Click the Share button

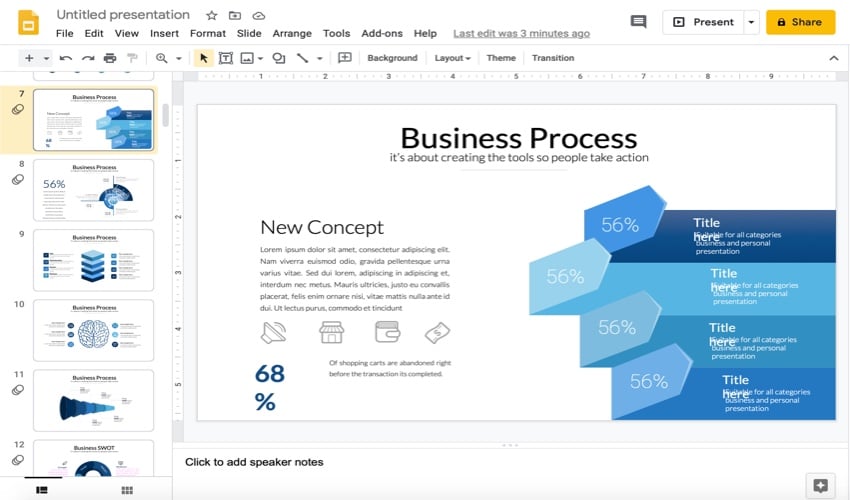pos(800,22)
